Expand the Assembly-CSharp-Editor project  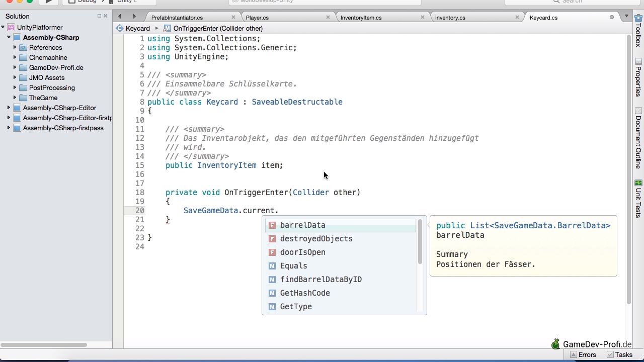point(9,108)
